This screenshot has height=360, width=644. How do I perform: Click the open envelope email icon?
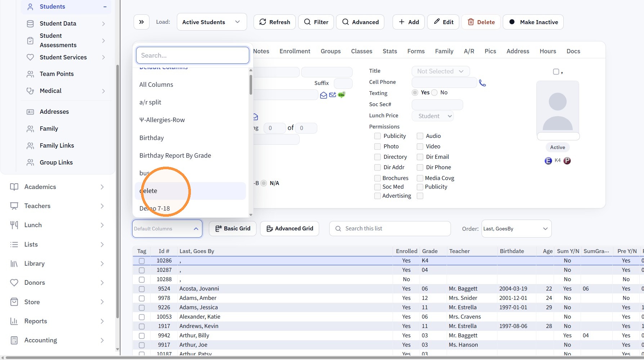point(323,95)
